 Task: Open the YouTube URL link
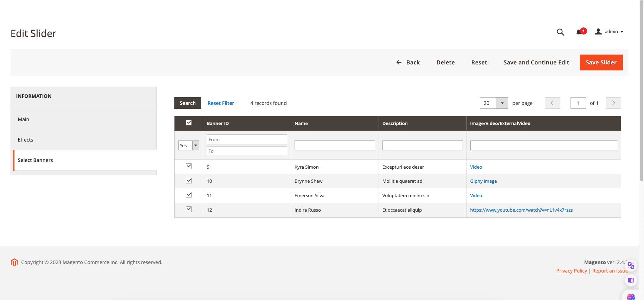tap(521, 210)
